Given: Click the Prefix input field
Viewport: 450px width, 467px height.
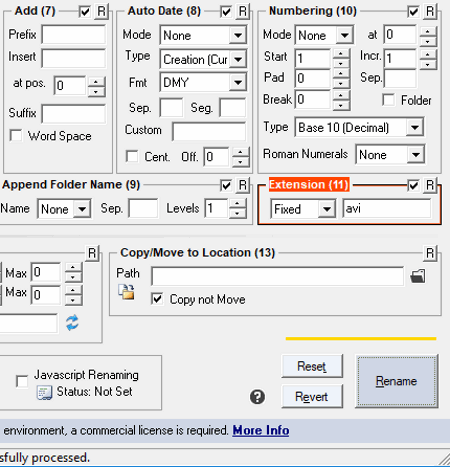Looking at the screenshot, I should tap(74, 35).
